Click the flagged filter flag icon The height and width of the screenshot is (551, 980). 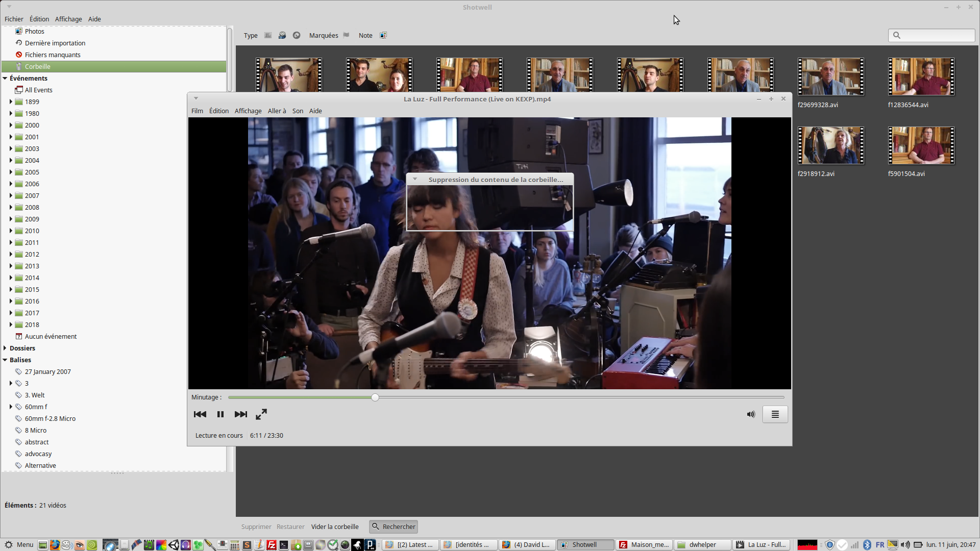coord(346,35)
